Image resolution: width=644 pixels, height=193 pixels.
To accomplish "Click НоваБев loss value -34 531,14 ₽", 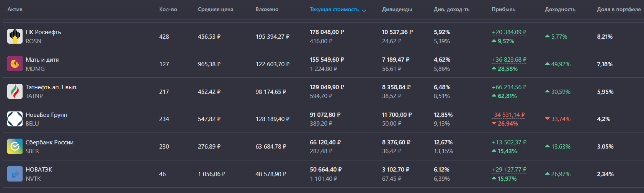I will click(508, 115).
